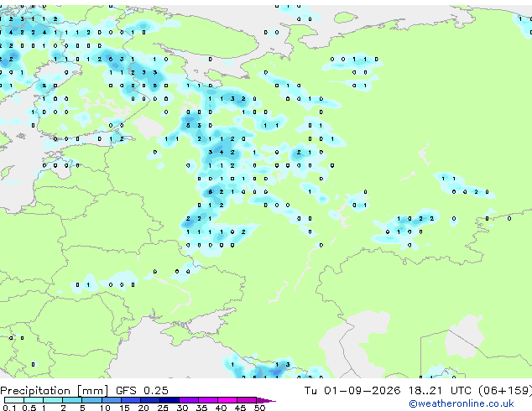
Task: Click the date "Tu 01-09-2026"
Action: click(x=352, y=391)
